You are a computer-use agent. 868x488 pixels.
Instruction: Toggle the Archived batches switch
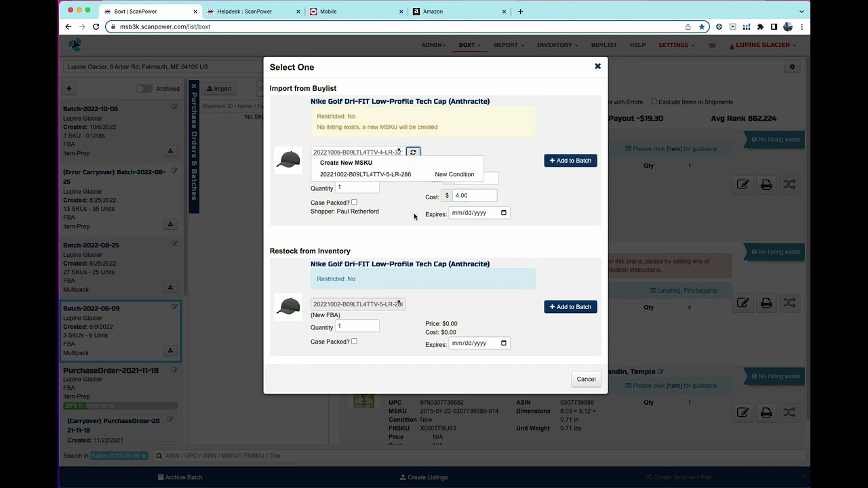coord(144,89)
